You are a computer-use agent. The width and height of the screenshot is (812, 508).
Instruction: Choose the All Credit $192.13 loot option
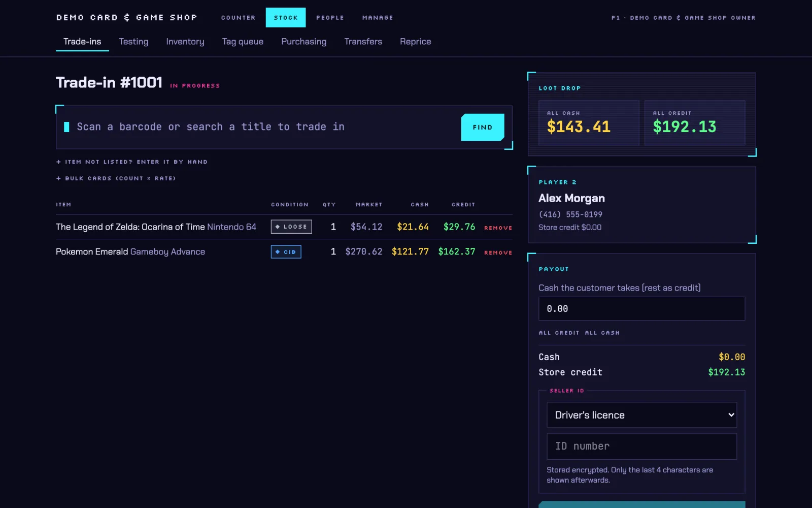(695, 123)
